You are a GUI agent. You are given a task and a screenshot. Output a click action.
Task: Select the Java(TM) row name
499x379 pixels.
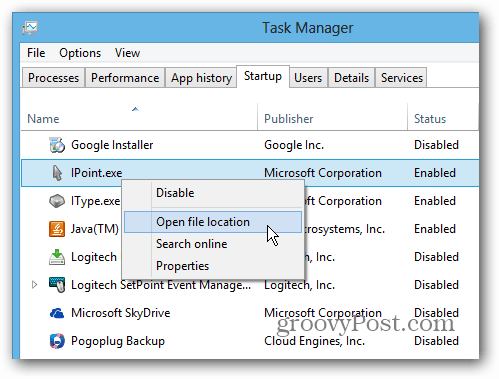(x=95, y=229)
